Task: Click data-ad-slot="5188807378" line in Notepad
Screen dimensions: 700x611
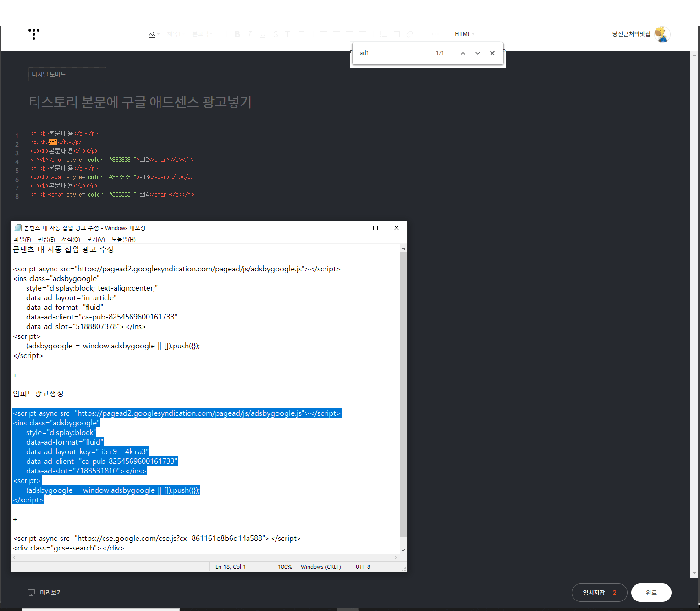Action: 86,326
